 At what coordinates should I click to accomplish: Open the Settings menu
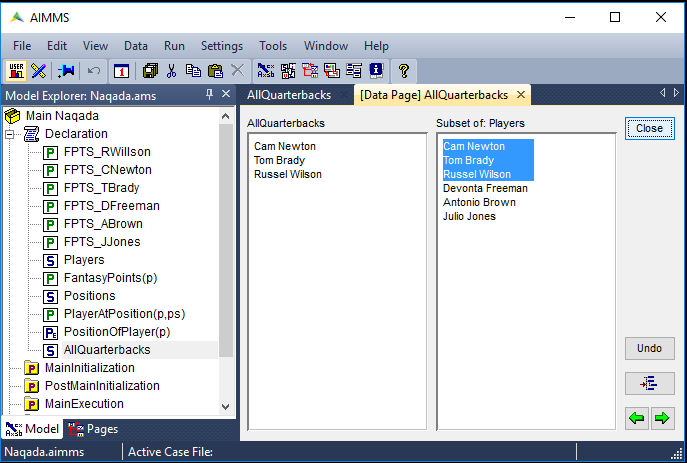(x=222, y=46)
